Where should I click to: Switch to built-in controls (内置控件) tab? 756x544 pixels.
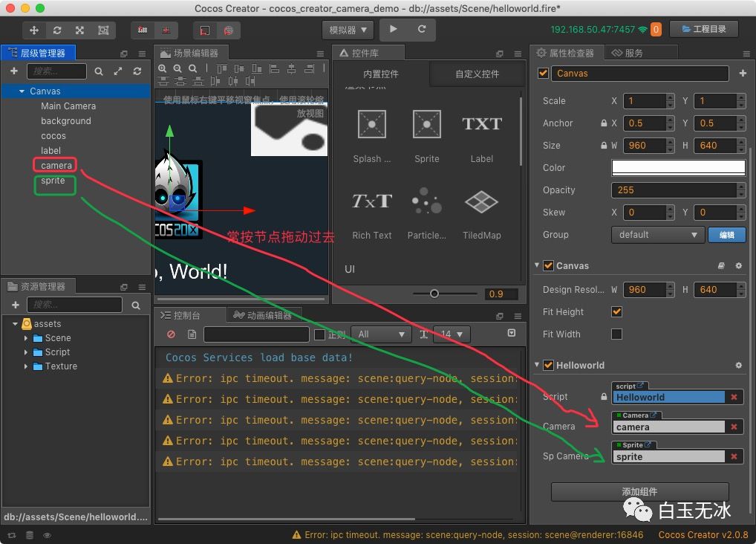tap(380, 74)
